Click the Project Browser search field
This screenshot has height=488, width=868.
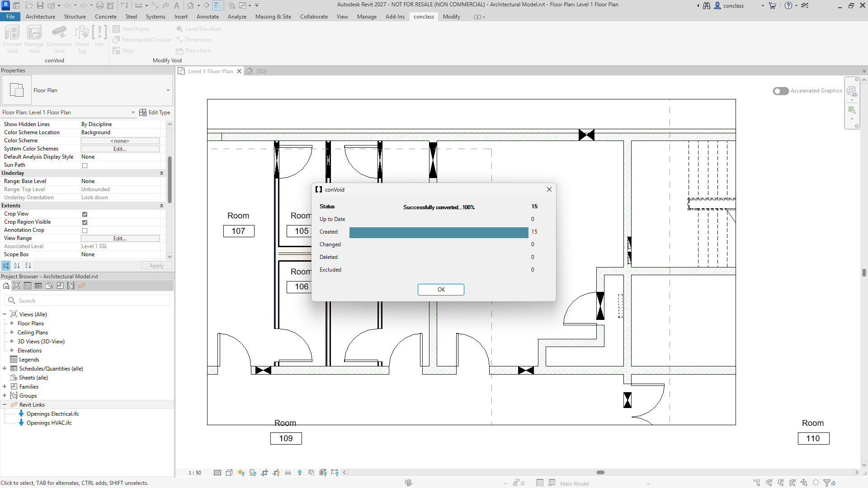coord(87,301)
